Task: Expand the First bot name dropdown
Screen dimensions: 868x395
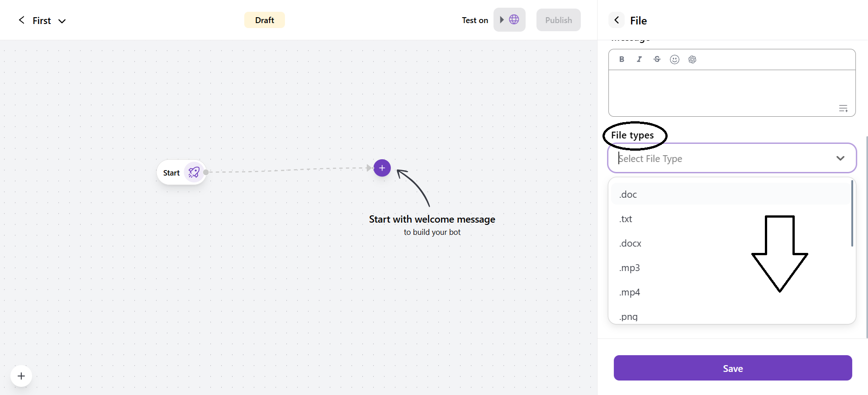Action: (62, 21)
